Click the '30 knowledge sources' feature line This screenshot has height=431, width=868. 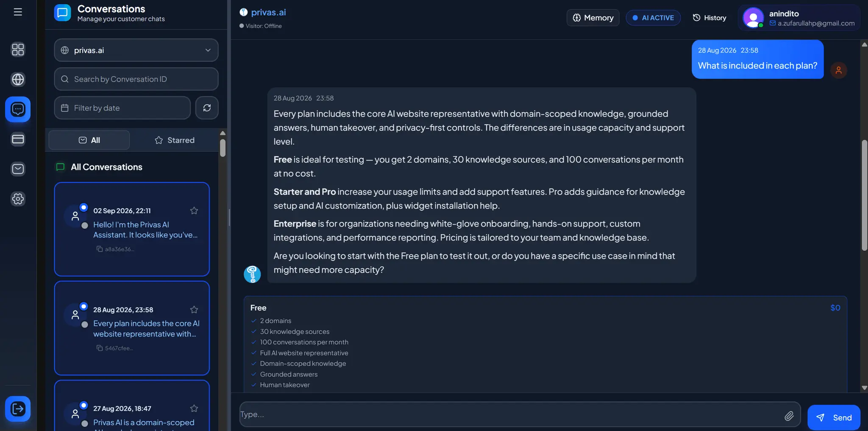point(295,332)
